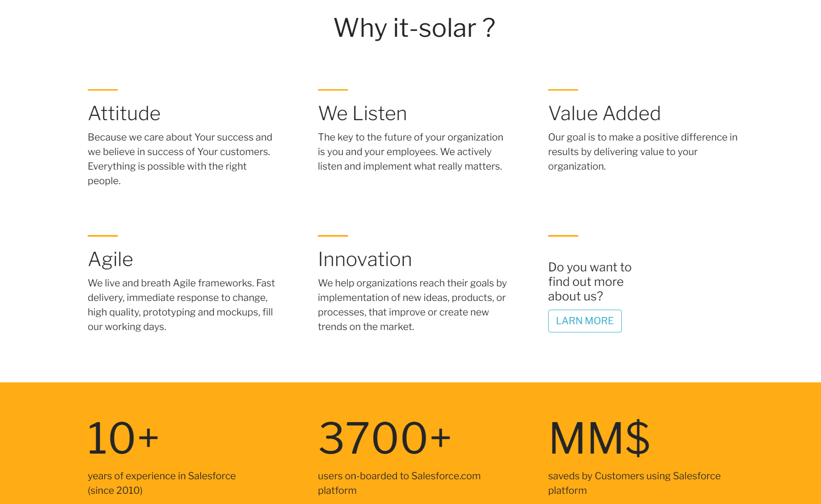Click the Innovation description paragraph
Image resolution: width=821 pixels, height=504 pixels.
[x=412, y=305]
